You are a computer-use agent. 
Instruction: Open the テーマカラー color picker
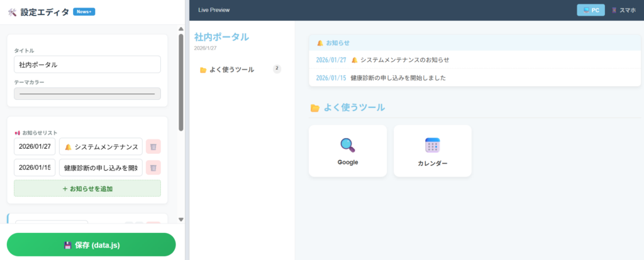87,94
